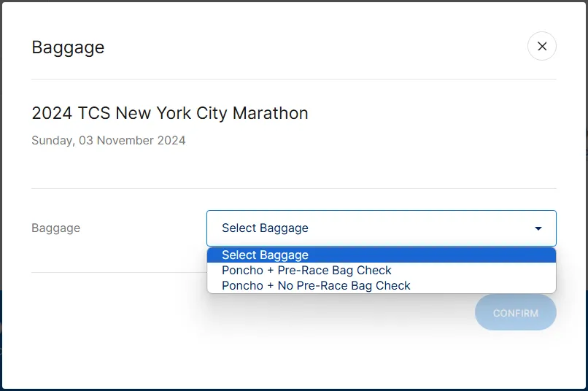Close the Baggage dialog with the X icon
588x391 pixels.
tap(542, 46)
